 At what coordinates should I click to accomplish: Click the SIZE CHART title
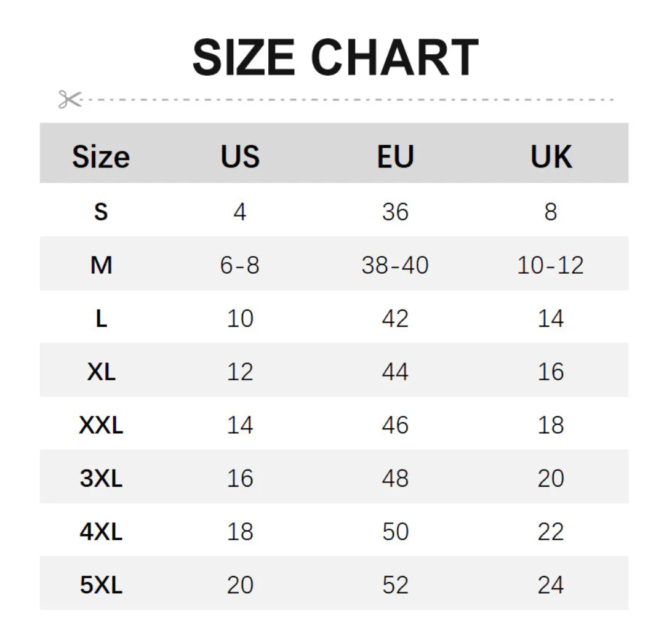point(335,58)
